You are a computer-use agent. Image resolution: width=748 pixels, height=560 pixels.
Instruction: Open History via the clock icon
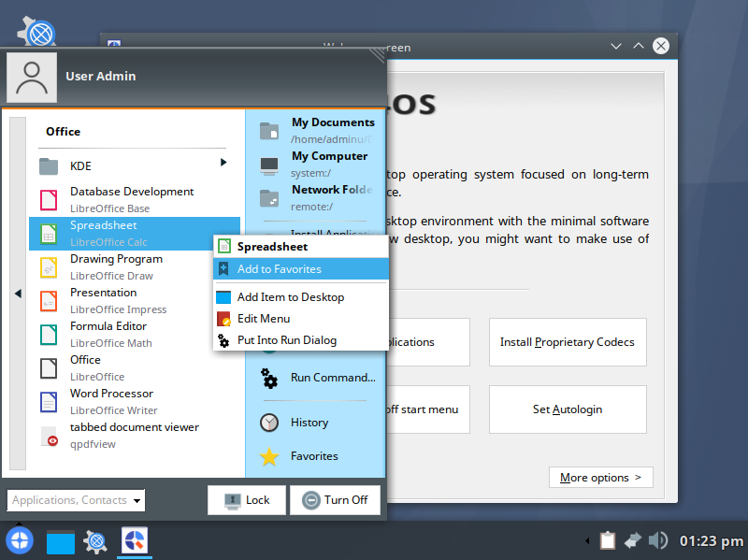pyautogui.click(x=269, y=423)
